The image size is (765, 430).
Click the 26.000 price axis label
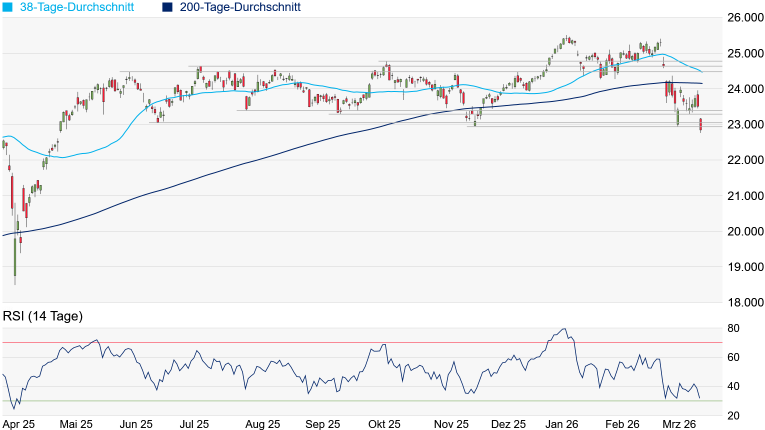pyautogui.click(x=744, y=18)
